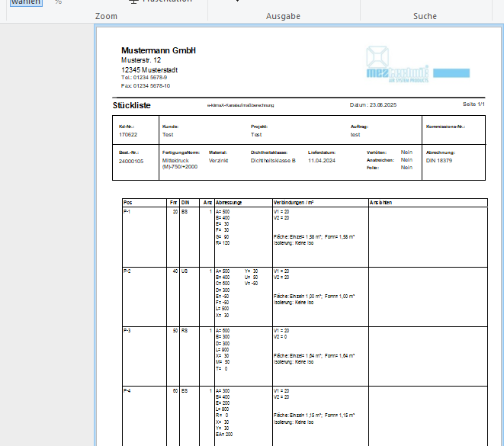
Task: Click the Präsentation mode icon
Action: [x=133, y=2]
